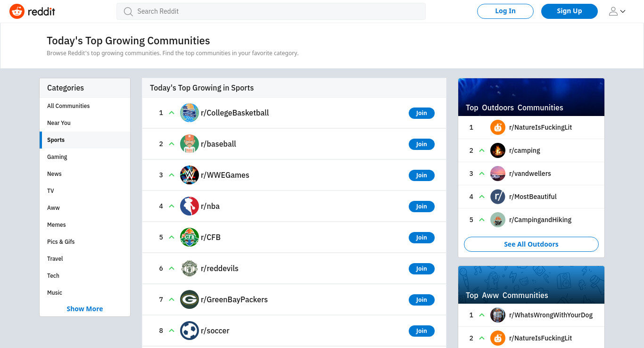Click the r/GreenBayPackers logo icon
The image size is (644, 348).
[x=190, y=299]
